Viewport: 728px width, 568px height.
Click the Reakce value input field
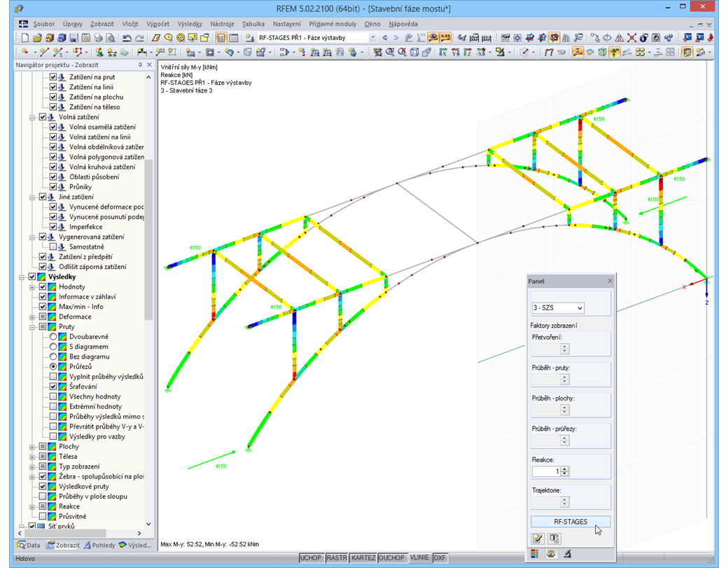pos(546,471)
